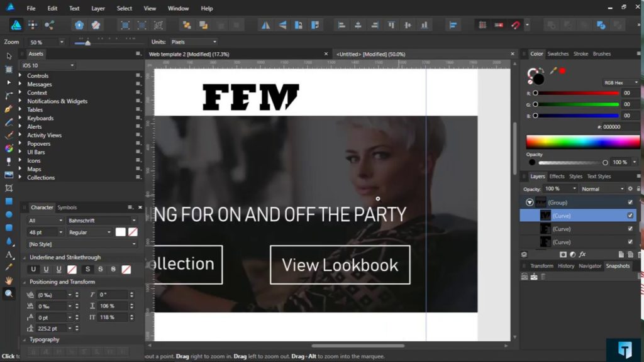Screen dimensions: 644x362
Task: Click Flip Horizontal in toolbar
Action: tap(266, 25)
